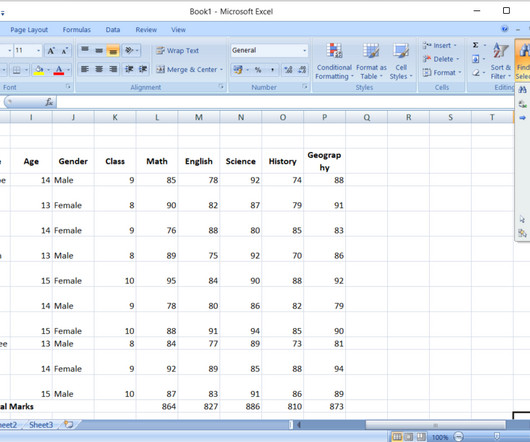Set Middle Align vertical alignment
The width and height of the screenshot is (530, 442).
click(x=99, y=50)
